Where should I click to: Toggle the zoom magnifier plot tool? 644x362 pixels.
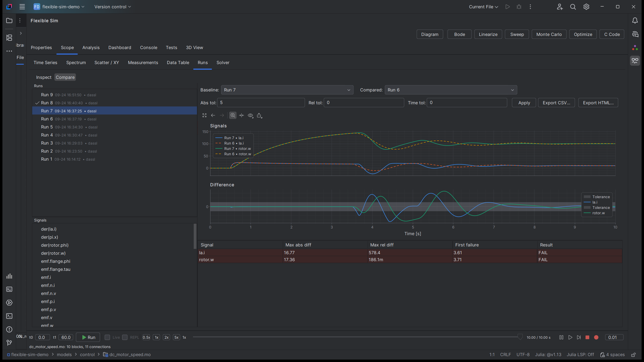click(233, 115)
